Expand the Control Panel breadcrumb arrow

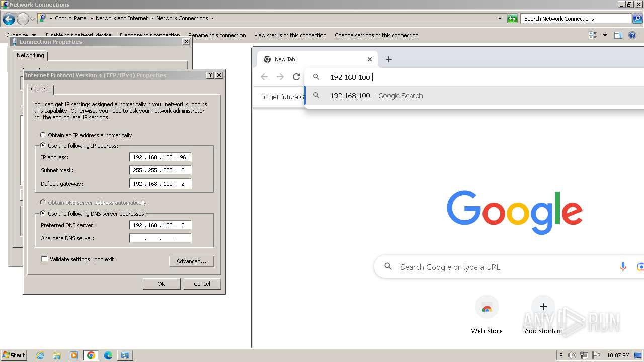click(92, 19)
